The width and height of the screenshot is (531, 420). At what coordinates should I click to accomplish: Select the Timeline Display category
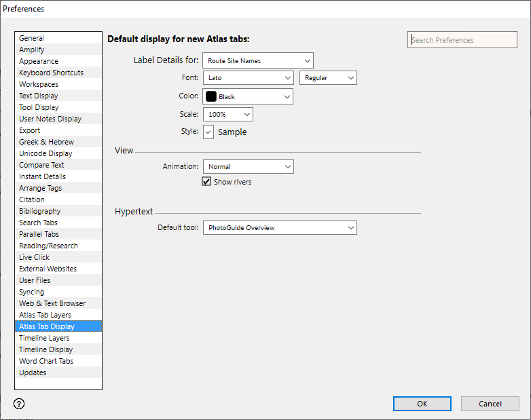pyautogui.click(x=45, y=349)
